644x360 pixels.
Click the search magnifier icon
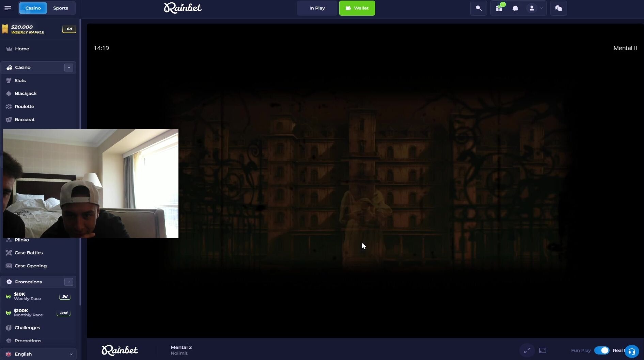(x=478, y=8)
